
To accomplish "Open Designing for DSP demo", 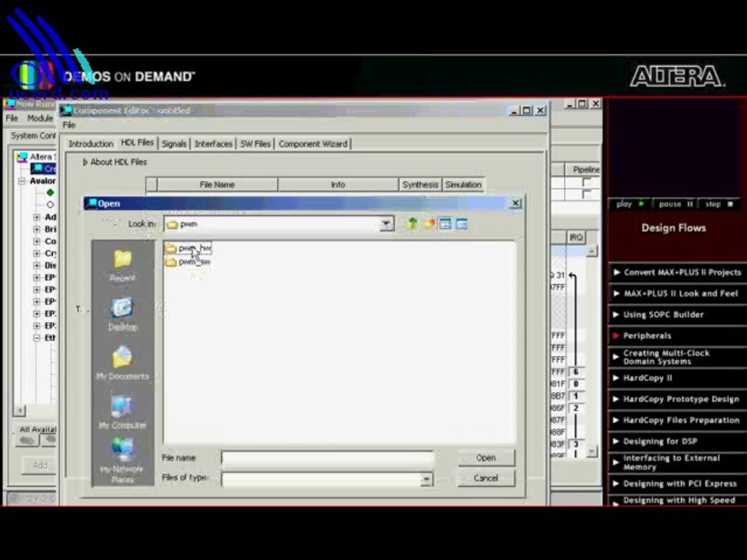I will pos(678,442).
